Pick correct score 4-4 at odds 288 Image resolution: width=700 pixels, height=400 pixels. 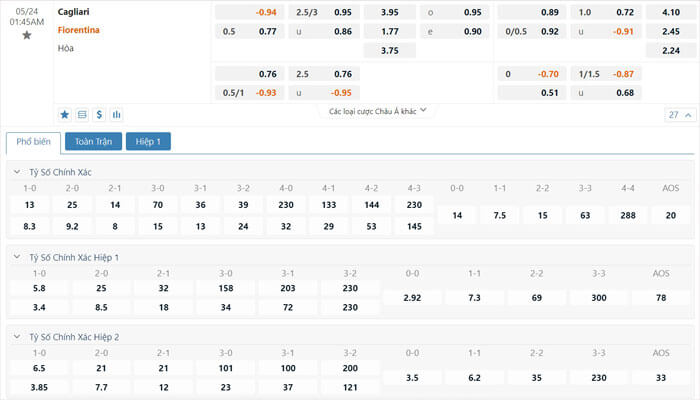tap(628, 216)
